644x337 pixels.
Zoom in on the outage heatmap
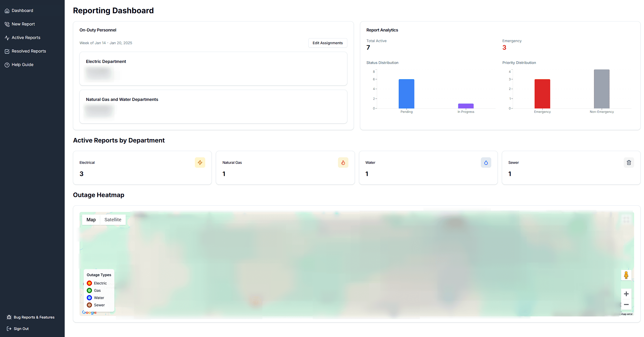[626, 294]
